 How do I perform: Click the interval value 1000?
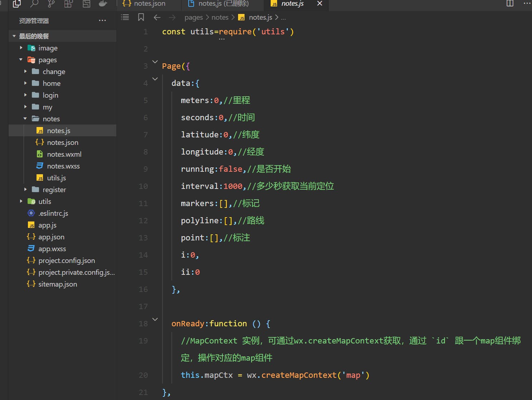[233, 186]
